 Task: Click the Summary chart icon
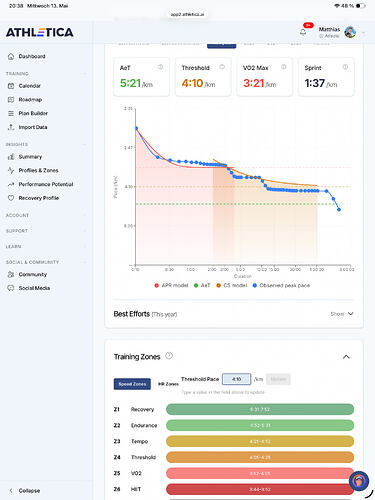pyautogui.click(x=11, y=157)
